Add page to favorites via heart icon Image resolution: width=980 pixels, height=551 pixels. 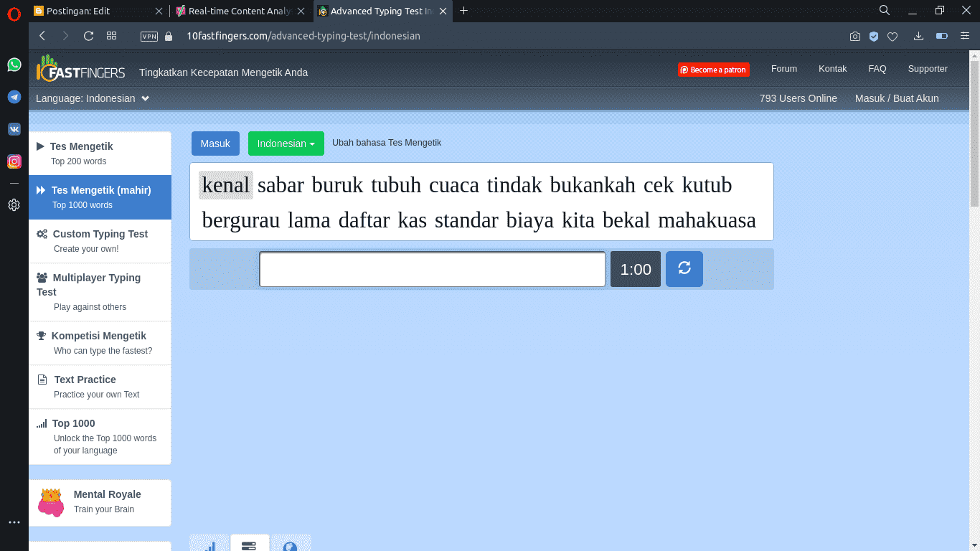(x=892, y=35)
